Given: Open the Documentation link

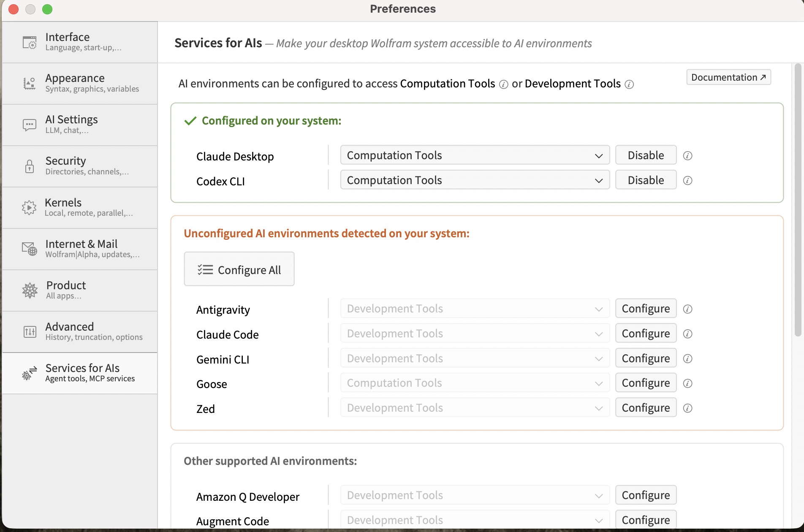Looking at the screenshot, I should [728, 77].
